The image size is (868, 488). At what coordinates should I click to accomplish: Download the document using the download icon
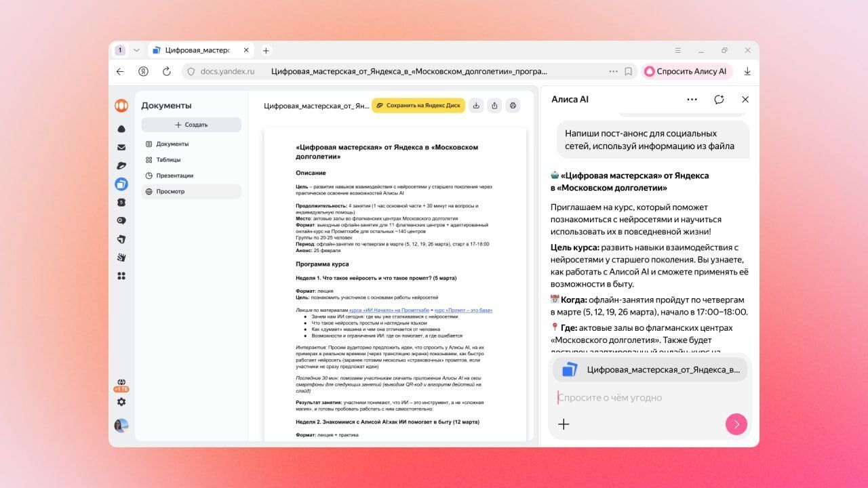coord(477,106)
